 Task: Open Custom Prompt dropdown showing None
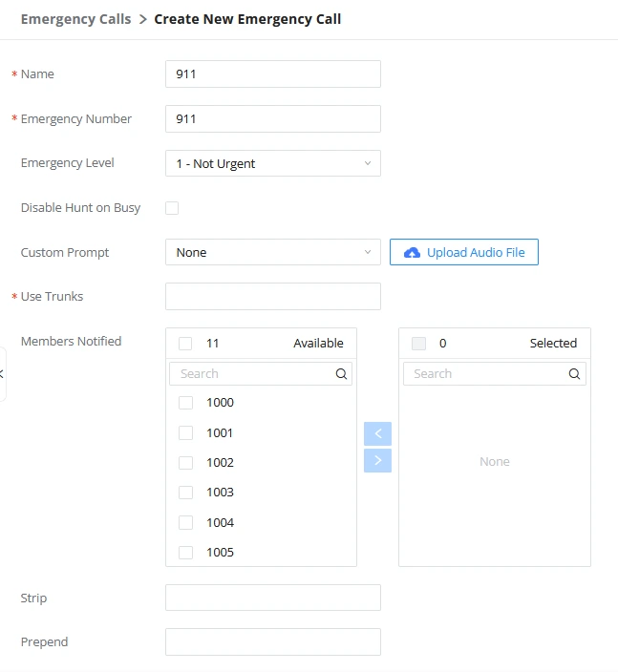click(273, 252)
